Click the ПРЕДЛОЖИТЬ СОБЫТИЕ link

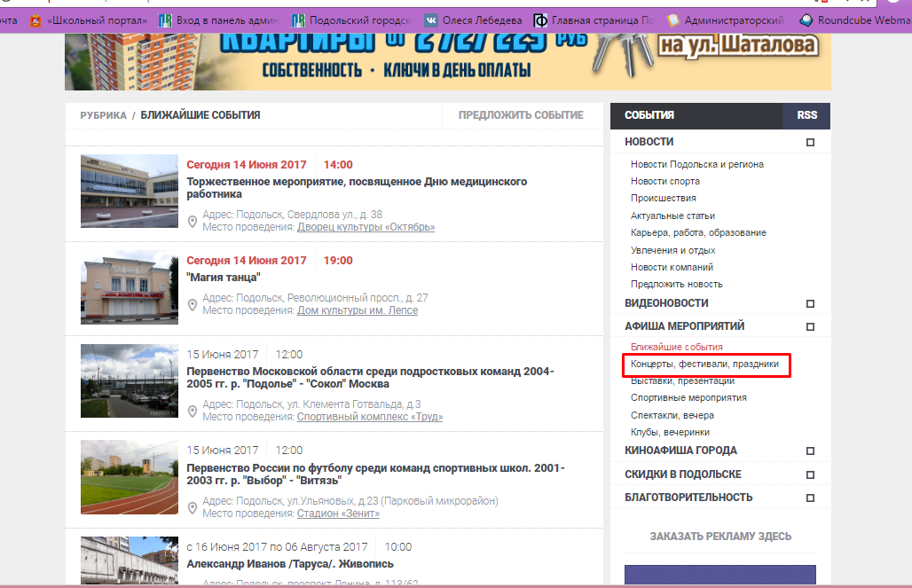point(521,115)
